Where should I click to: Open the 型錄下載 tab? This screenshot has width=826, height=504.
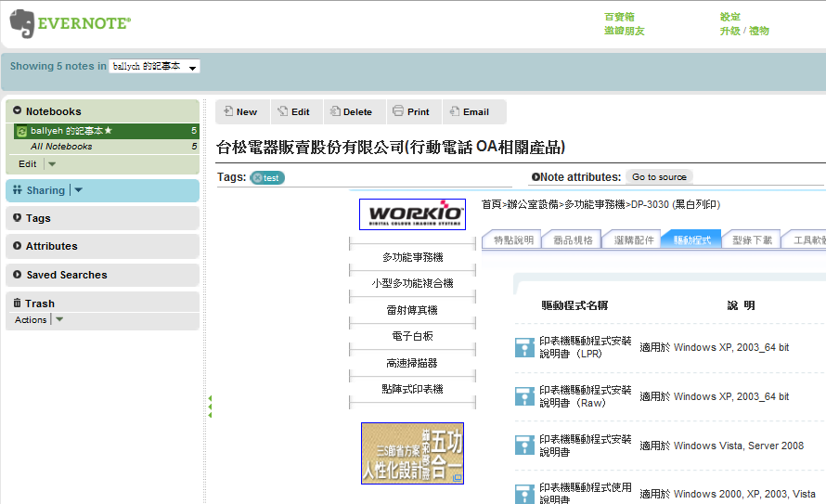click(753, 240)
